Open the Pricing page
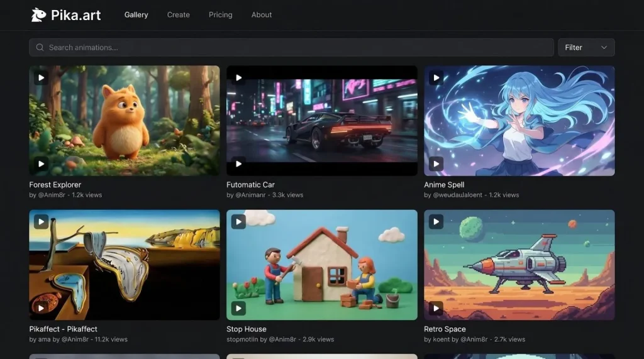Viewport: 644px width, 359px height. coord(221,15)
